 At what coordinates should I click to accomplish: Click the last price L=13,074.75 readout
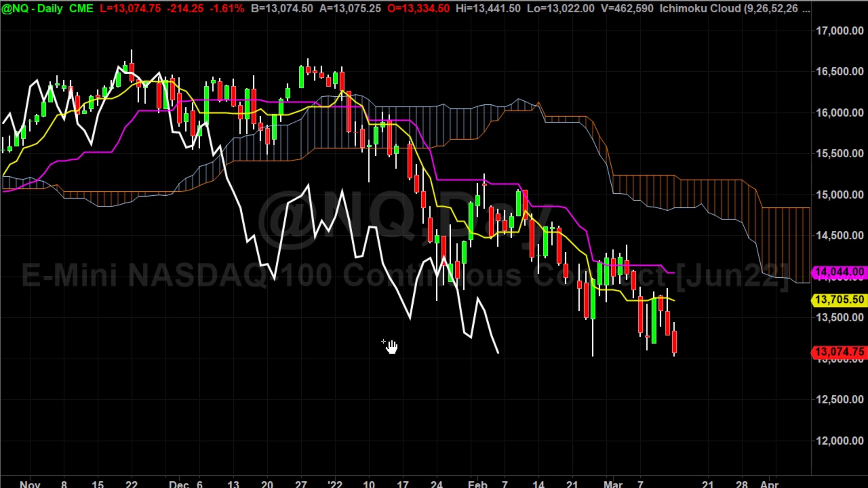(x=130, y=9)
